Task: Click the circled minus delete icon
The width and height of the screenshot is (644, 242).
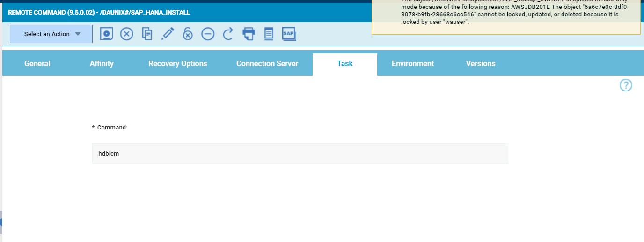Action: pos(208,34)
